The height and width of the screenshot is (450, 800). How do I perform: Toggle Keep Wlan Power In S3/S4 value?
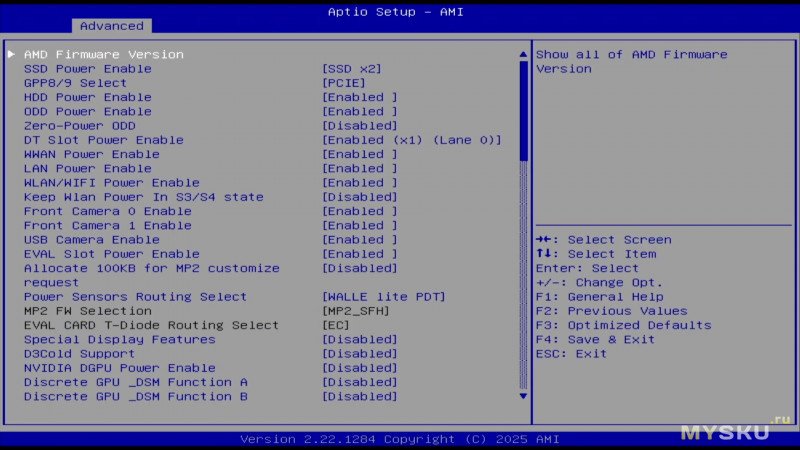[x=360, y=197]
